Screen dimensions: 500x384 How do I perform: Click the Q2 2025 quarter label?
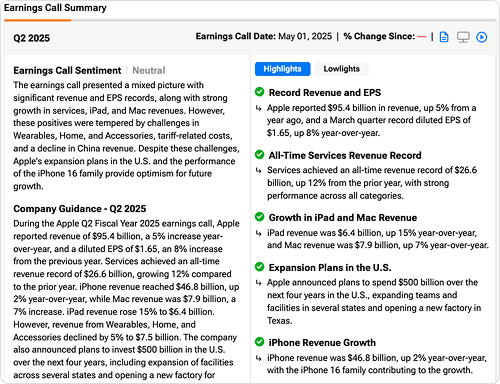(x=31, y=38)
